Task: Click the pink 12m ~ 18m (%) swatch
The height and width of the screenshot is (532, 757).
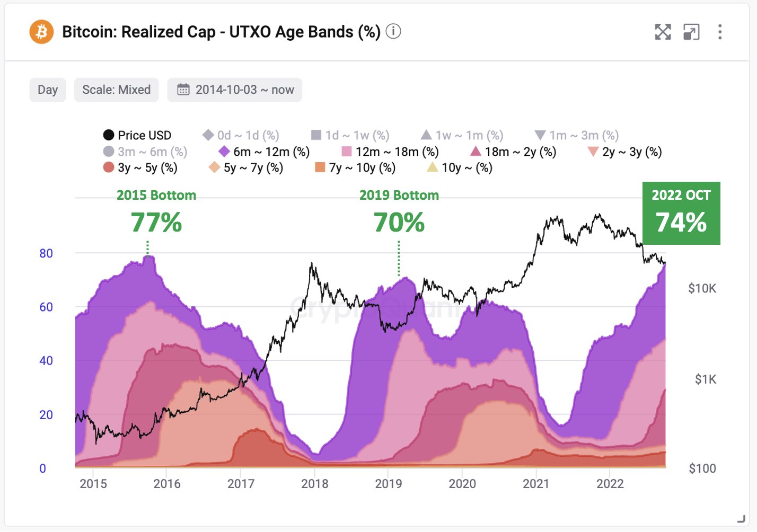Action: click(346, 152)
